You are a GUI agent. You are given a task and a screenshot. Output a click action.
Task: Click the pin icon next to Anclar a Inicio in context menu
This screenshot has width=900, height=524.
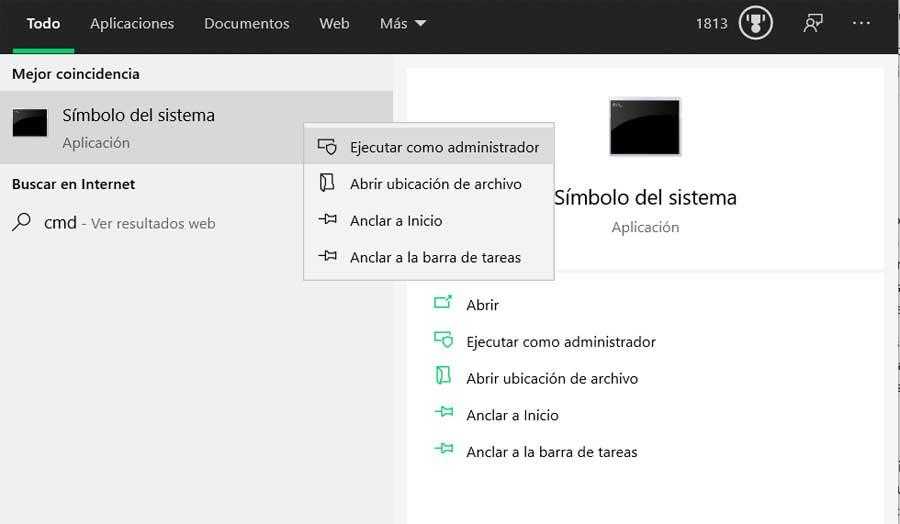tap(327, 220)
